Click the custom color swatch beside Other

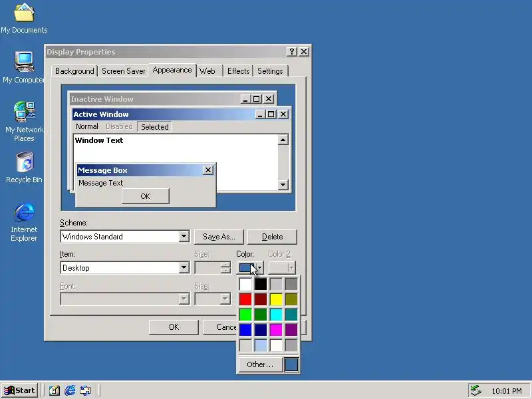291,364
